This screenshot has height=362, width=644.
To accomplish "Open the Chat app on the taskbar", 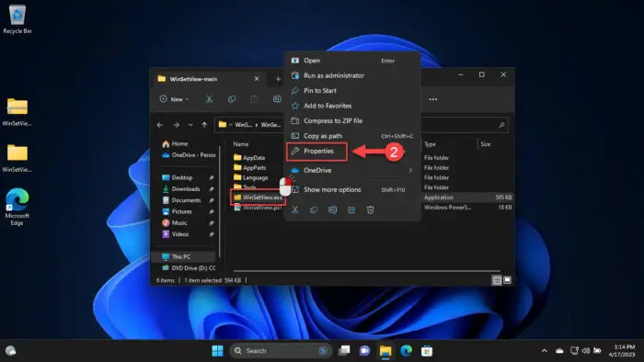I will [364, 351].
